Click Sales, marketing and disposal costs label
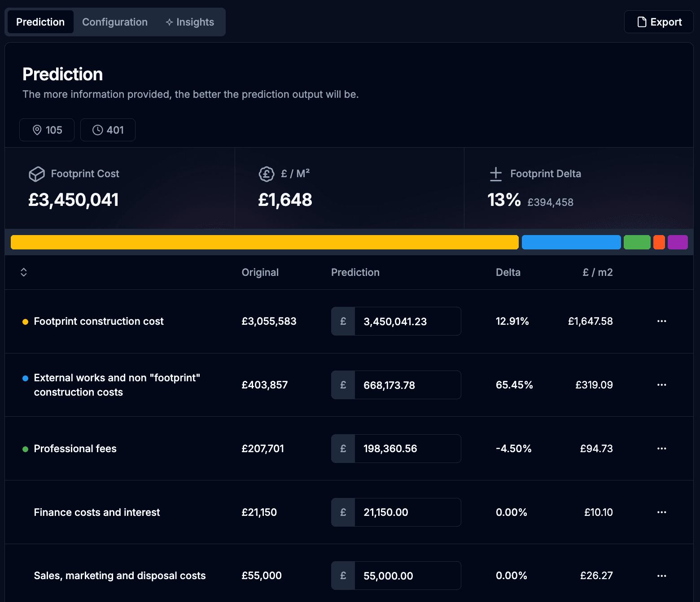 120,576
